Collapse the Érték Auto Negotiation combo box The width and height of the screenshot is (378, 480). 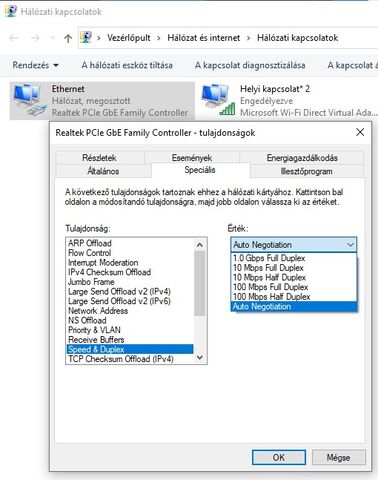coord(294,245)
